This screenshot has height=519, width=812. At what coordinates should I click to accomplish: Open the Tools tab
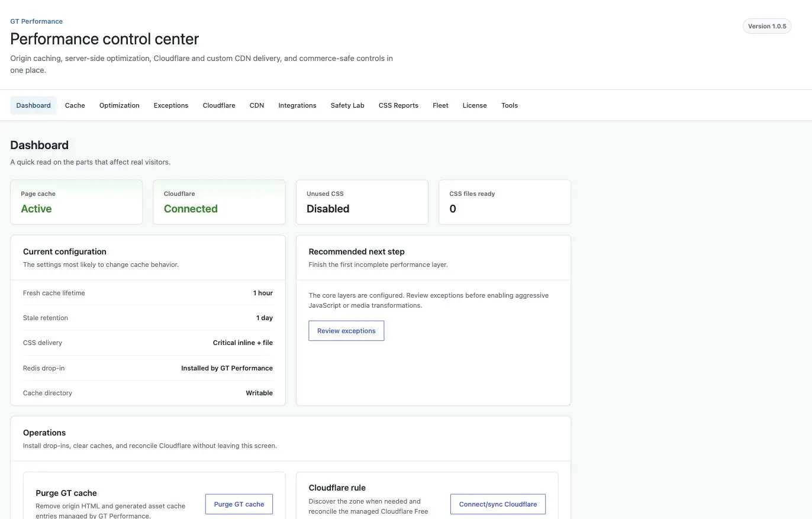coord(509,105)
